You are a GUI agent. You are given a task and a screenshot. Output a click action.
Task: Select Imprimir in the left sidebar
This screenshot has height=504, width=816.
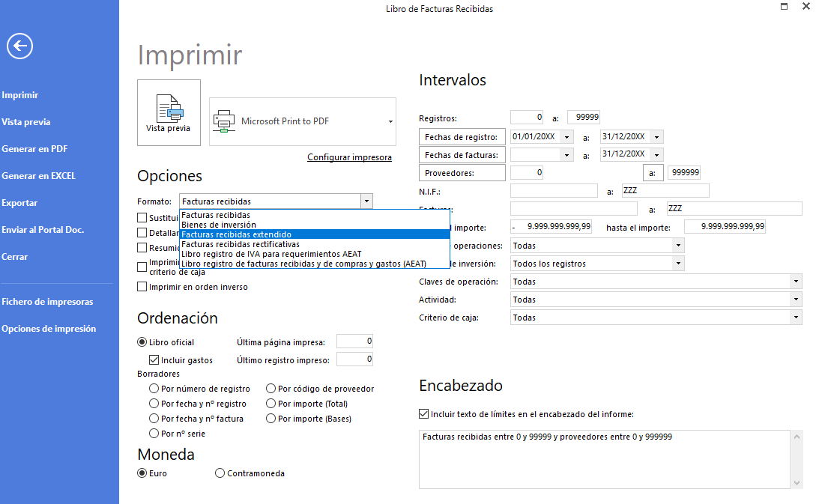(19, 94)
